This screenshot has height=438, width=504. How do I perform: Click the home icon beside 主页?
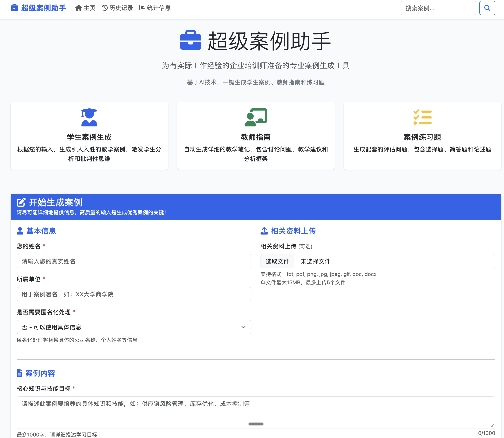point(78,8)
